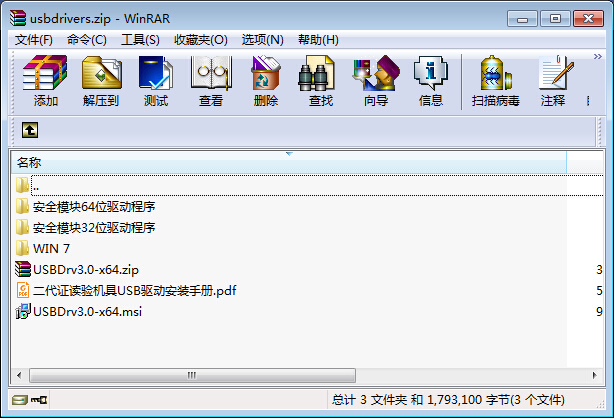Sort by the 名称 column header
614x418 pixels.
(x=289, y=162)
